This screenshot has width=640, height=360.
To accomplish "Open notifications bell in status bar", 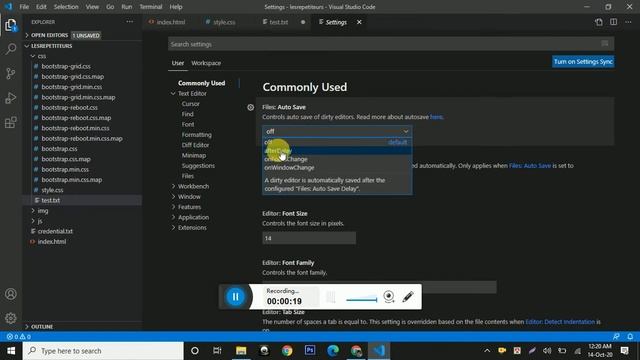I will tap(630, 337).
